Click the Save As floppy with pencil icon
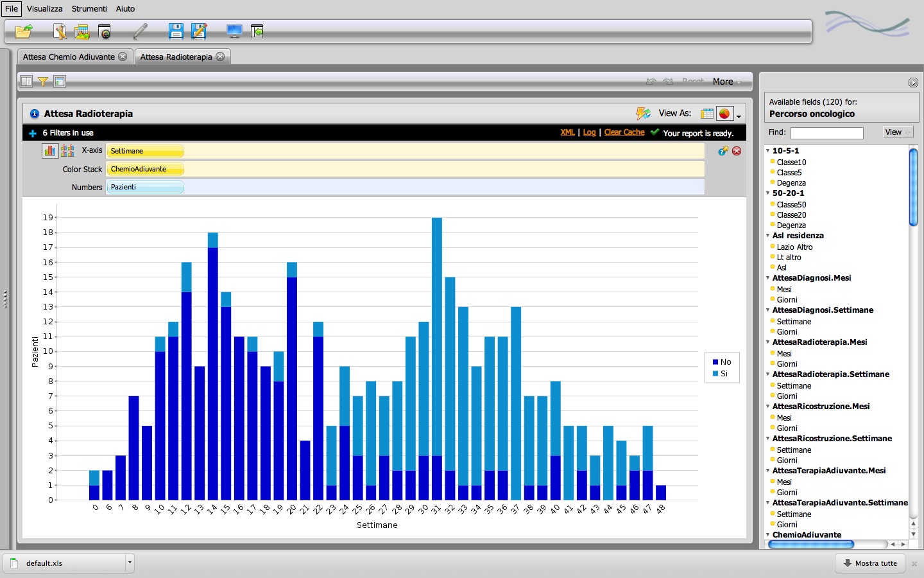Viewport: 924px width, 578px height. pyautogui.click(x=199, y=31)
